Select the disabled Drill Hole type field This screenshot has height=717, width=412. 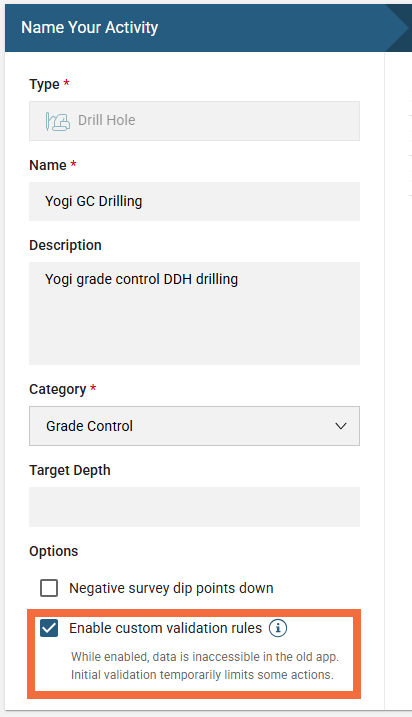point(194,121)
